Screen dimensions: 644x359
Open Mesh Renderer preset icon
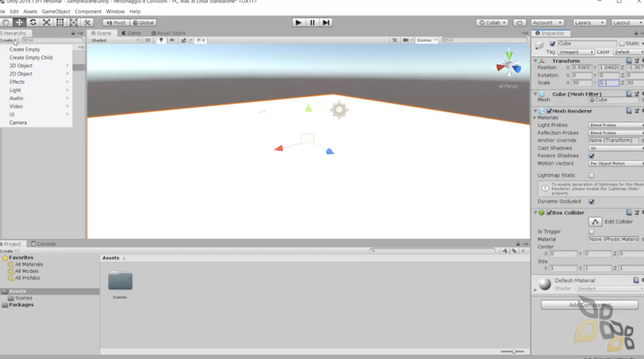coord(636,111)
